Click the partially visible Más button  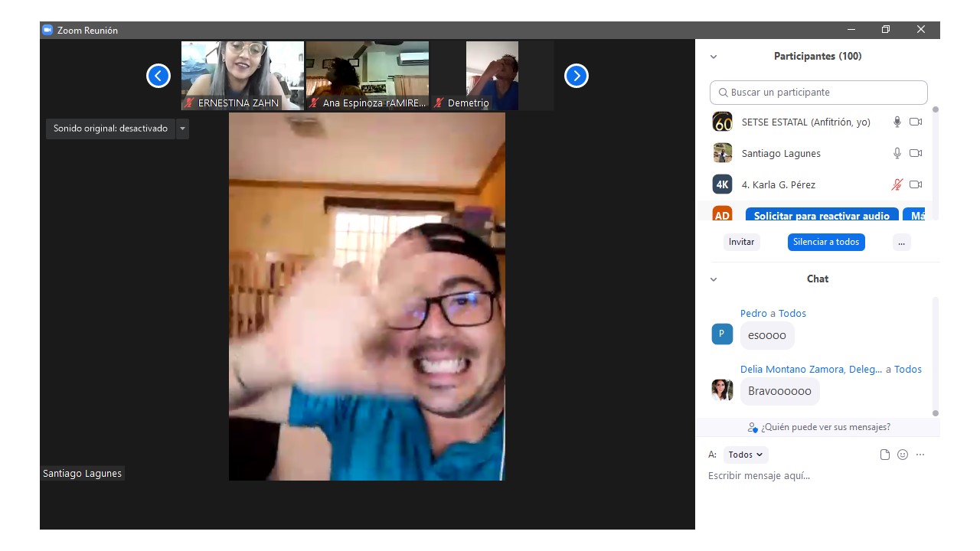pos(914,215)
